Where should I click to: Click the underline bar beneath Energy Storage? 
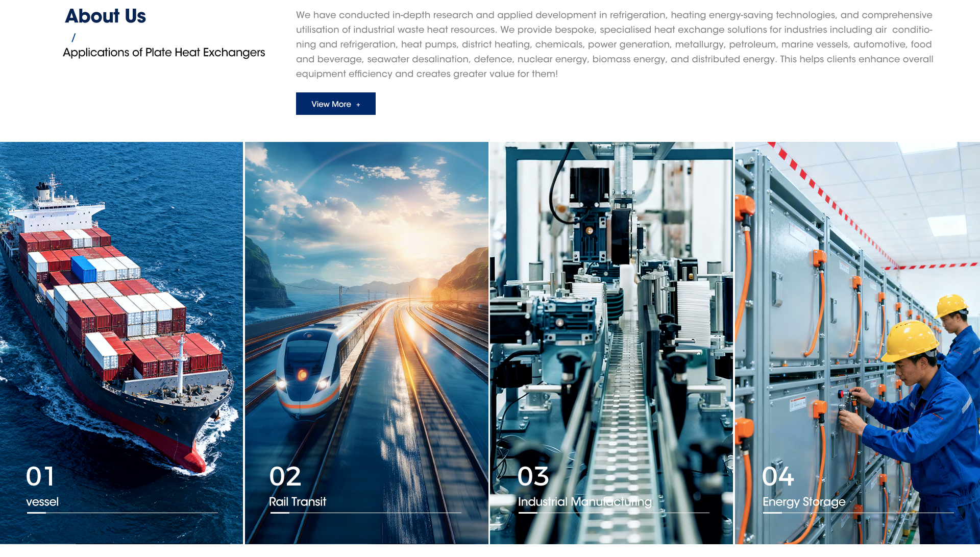click(x=772, y=513)
